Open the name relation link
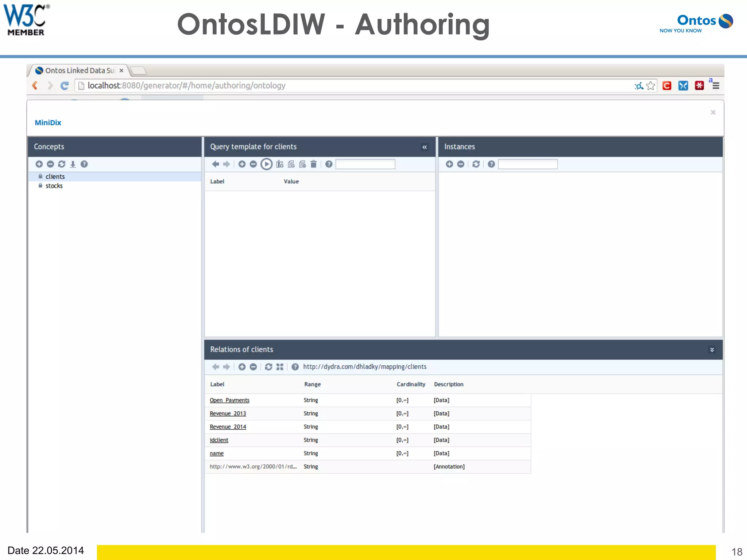The width and height of the screenshot is (747, 560). pos(217,453)
